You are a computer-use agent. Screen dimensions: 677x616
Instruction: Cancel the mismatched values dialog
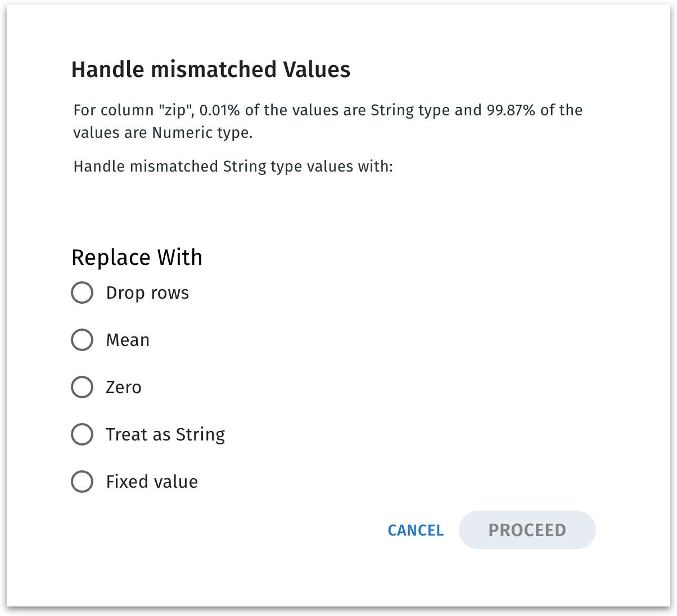tap(416, 530)
